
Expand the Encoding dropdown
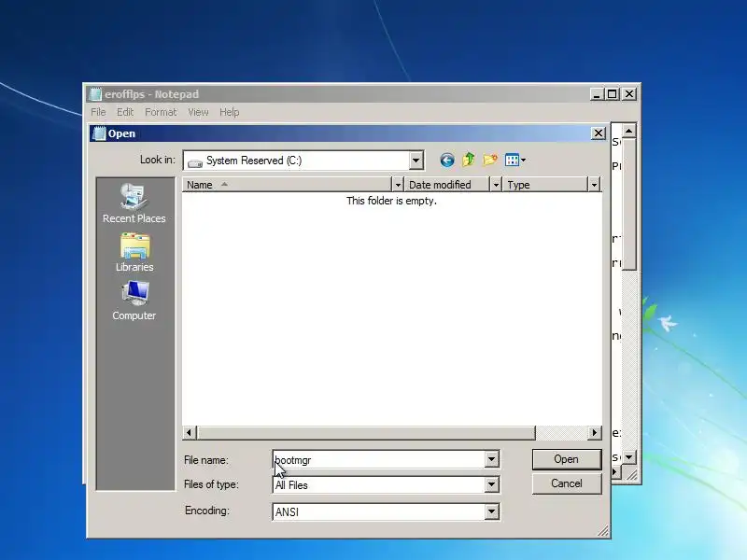click(491, 511)
